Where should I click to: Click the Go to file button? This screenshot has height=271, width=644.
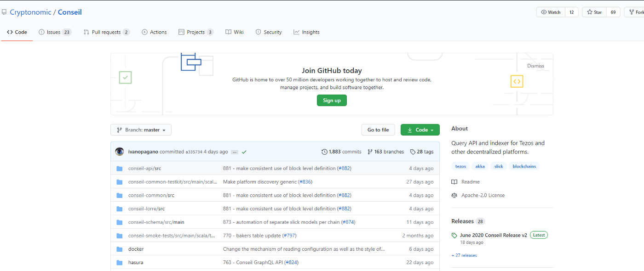click(378, 130)
